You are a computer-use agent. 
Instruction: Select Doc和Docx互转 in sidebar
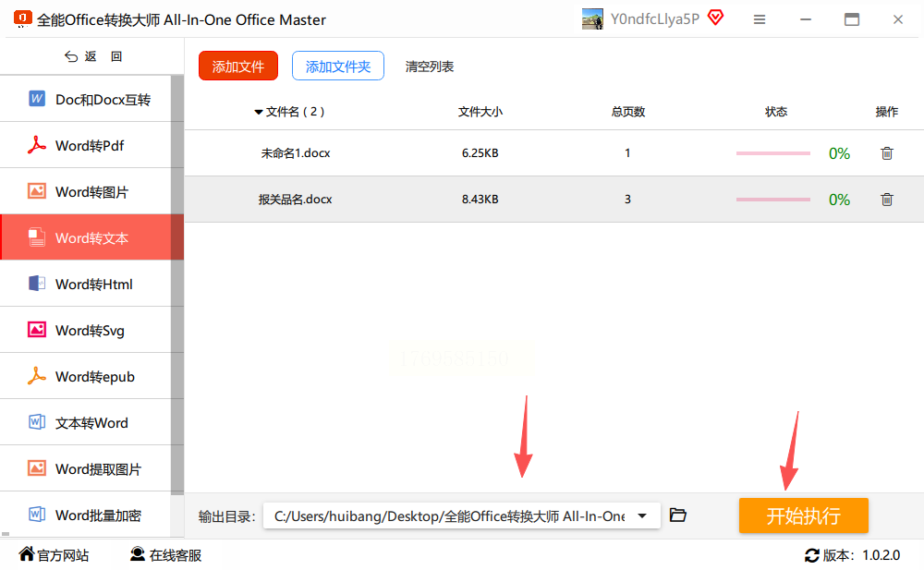pos(86,99)
